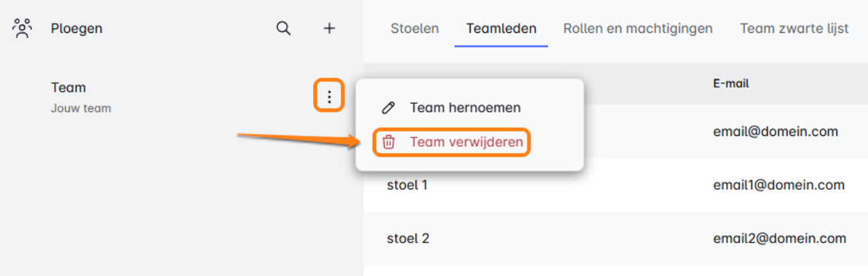
Task: Select the Teamleden tab
Action: pyautogui.click(x=501, y=28)
